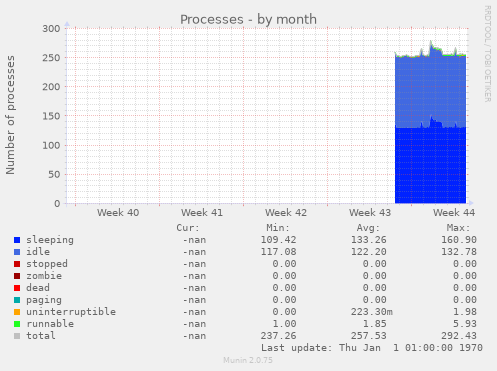Screen dimensions: 497x371
Task: Click sleeping minimum value 109.42
Action: point(278,240)
